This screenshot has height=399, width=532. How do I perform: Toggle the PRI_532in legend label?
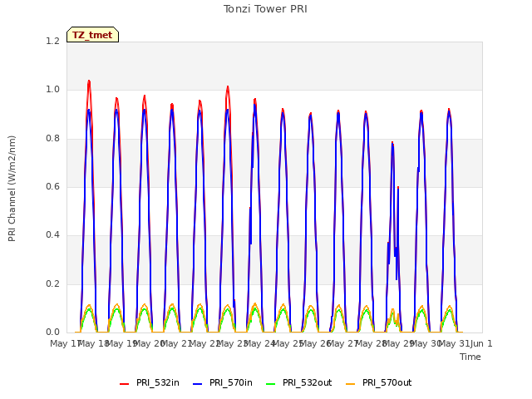[x=158, y=382]
